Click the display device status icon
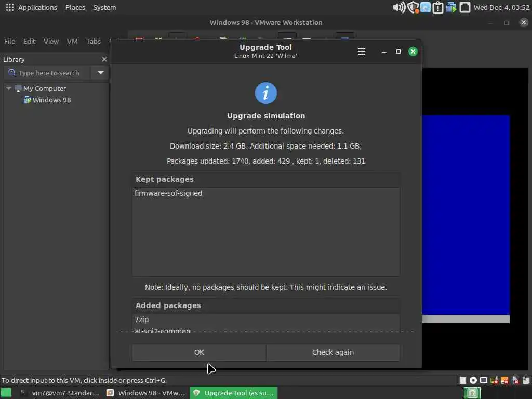532x399 pixels. (484, 380)
